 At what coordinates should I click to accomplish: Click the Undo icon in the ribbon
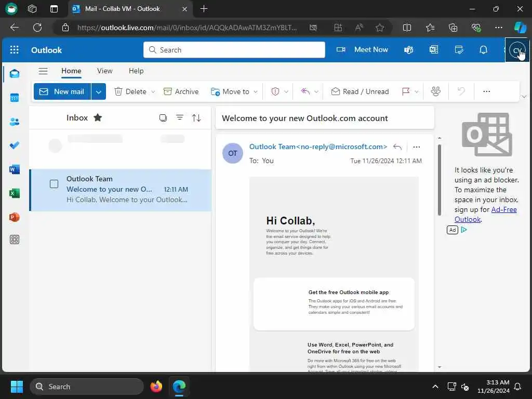[x=461, y=91]
